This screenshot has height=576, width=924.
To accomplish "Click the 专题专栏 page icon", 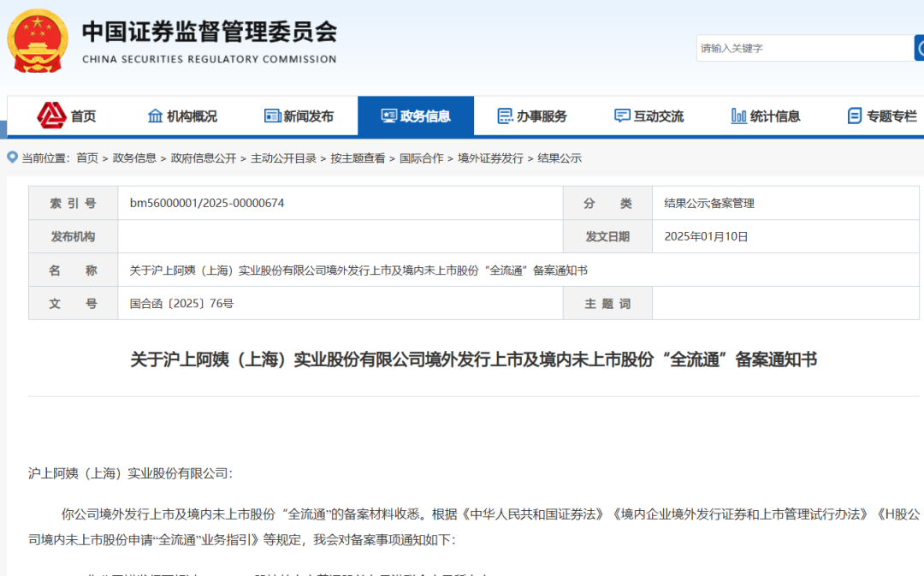I will click(855, 116).
